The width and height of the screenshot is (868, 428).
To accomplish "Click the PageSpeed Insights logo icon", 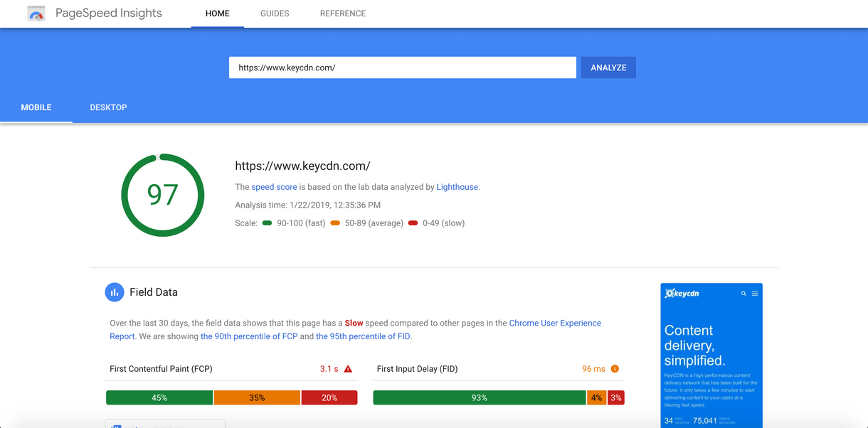I will tap(36, 14).
